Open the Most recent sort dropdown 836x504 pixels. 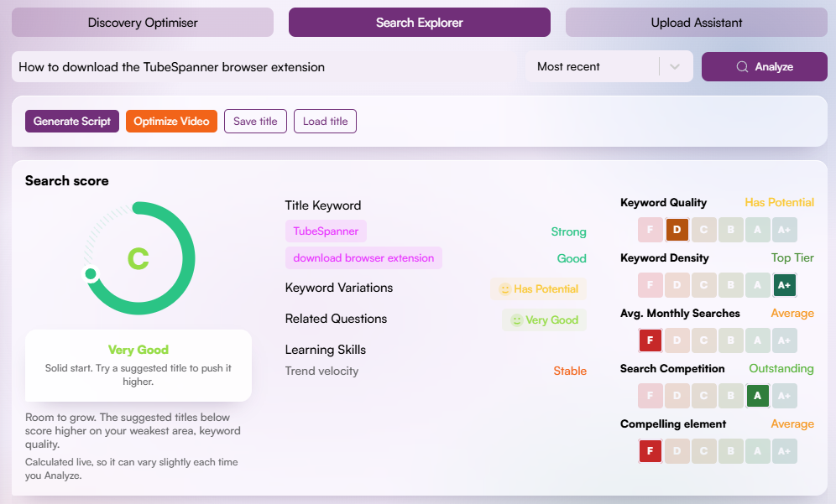pyautogui.click(x=609, y=66)
